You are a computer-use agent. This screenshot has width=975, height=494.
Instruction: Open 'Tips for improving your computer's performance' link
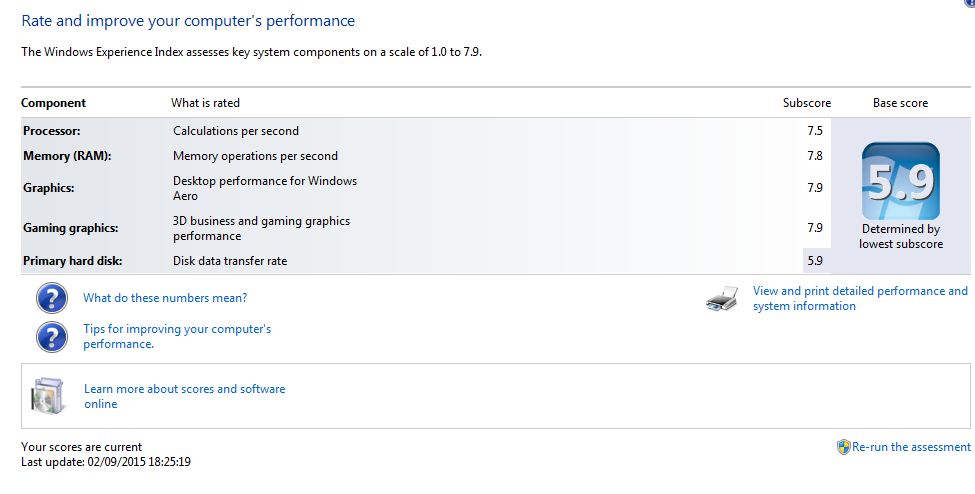177,336
